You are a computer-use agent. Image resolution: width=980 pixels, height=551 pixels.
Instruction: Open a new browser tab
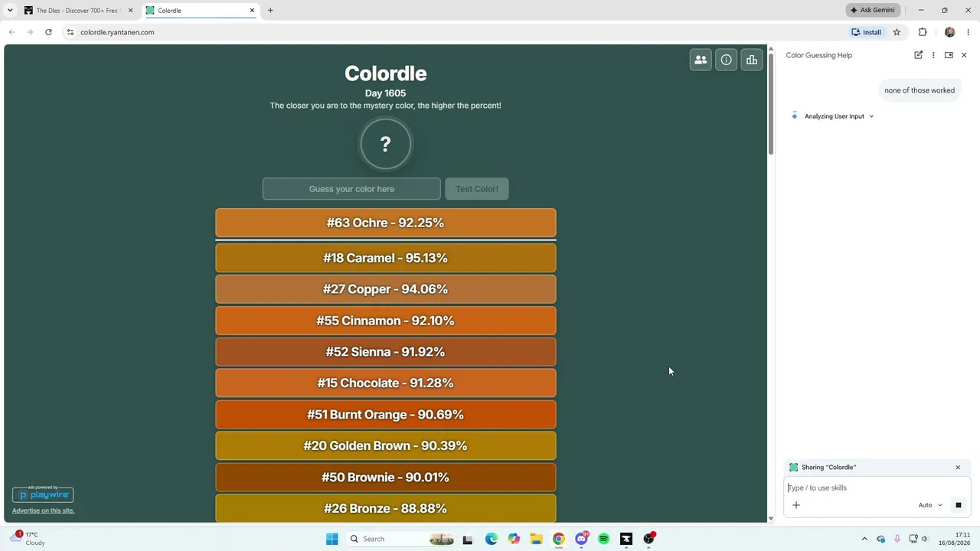click(x=270, y=11)
